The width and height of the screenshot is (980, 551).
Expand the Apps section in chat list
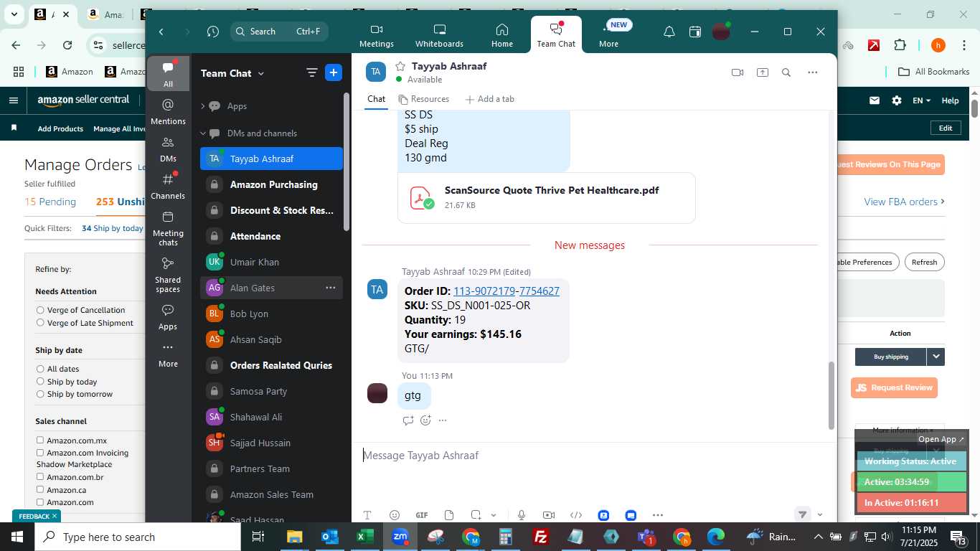(203, 106)
